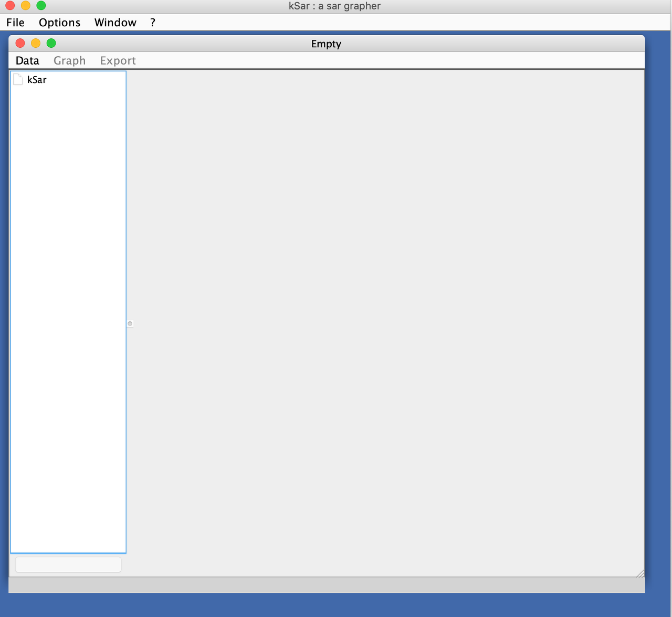
Task: Minimize the Empty internal window
Action: pyautogui.click(x=36, y=43)
